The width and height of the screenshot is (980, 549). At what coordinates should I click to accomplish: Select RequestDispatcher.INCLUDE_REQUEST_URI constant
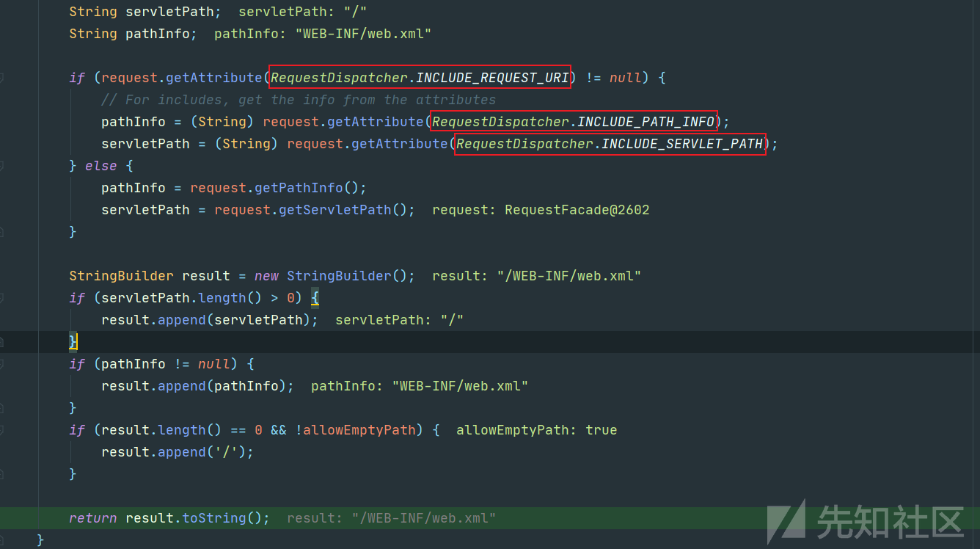[420, 78]
